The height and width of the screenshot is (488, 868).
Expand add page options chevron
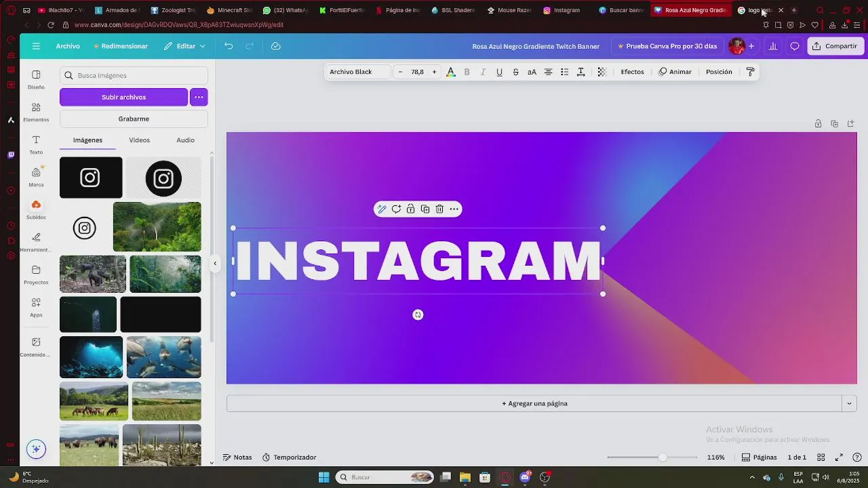849,403
